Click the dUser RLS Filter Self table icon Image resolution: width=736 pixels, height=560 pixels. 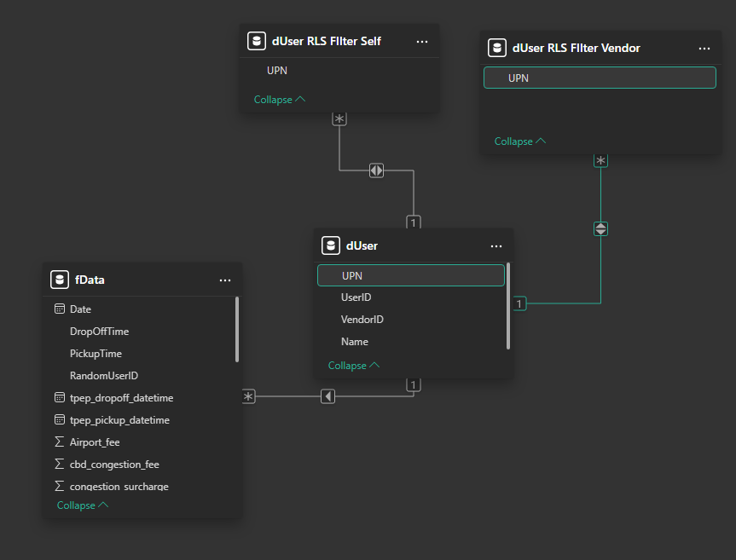coord(256,41)
